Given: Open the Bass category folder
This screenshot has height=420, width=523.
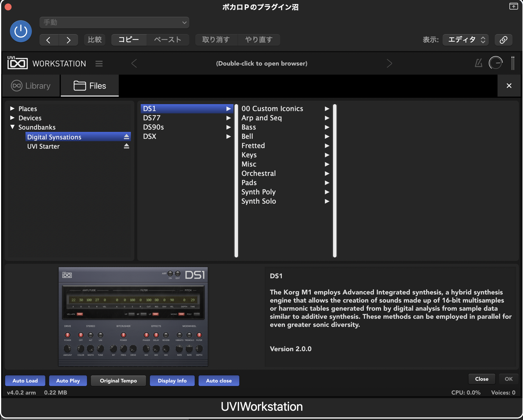Looking at the screenshot, I should coord(286,127).
